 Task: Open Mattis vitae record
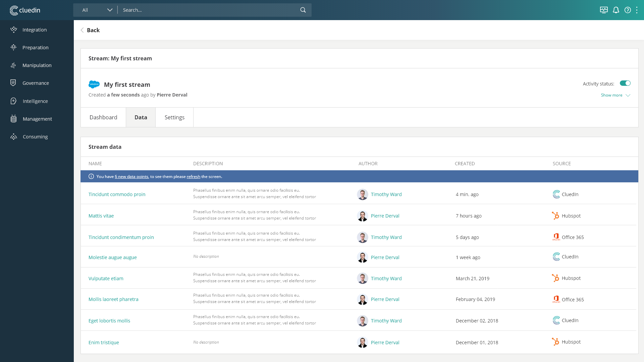coord(101,216)
